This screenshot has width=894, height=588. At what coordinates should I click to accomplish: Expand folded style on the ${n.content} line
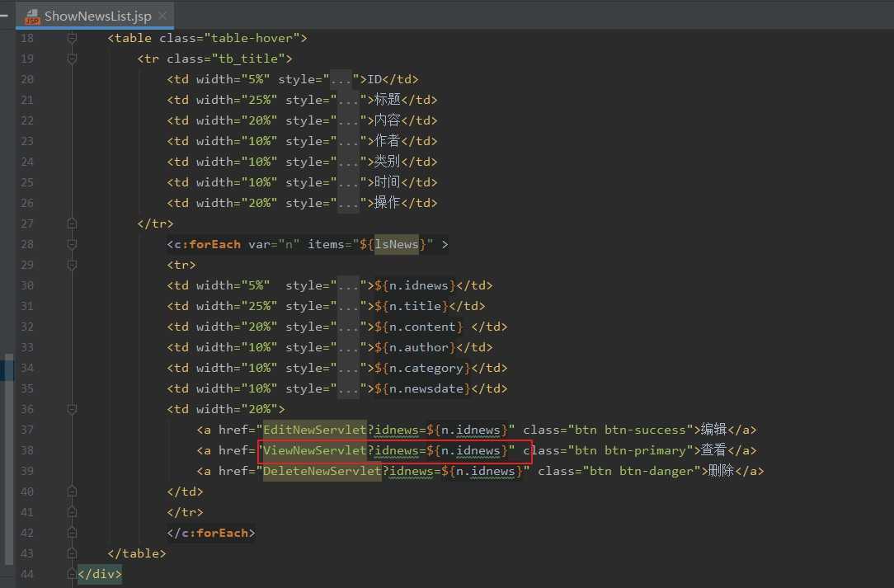click(348, 327)
